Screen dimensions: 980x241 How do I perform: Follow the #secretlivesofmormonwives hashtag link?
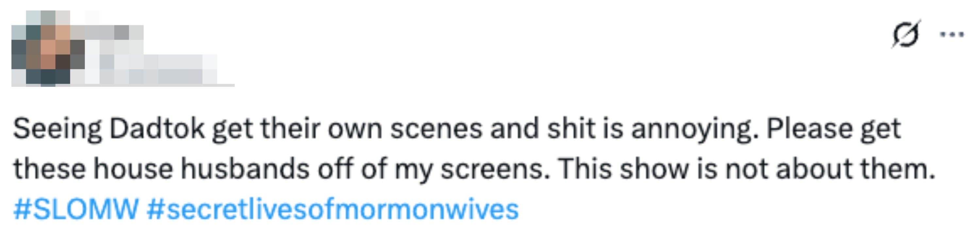click(x=332, y=209)
